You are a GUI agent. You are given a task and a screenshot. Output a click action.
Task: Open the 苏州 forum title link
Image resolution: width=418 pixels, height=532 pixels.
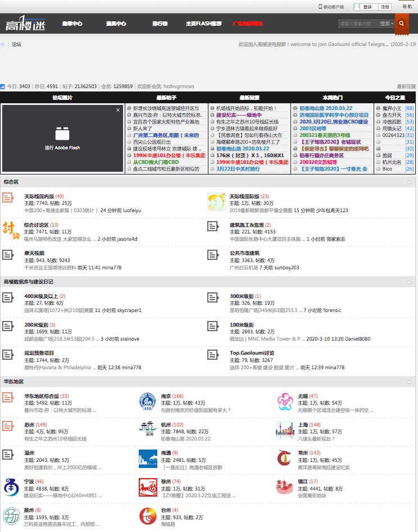[29, 424]
